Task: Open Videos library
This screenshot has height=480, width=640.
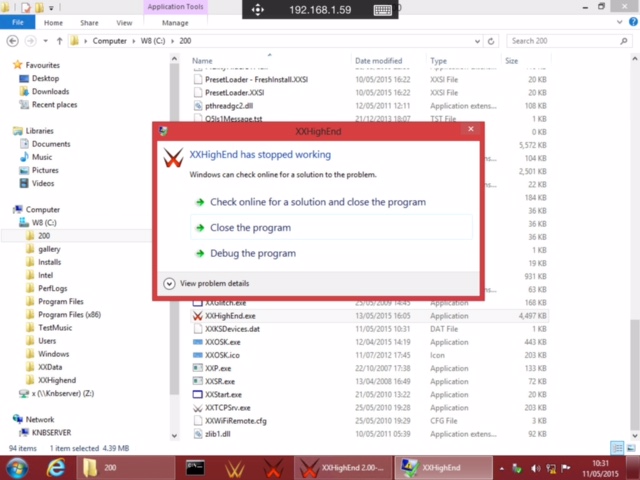Action: 43,183
